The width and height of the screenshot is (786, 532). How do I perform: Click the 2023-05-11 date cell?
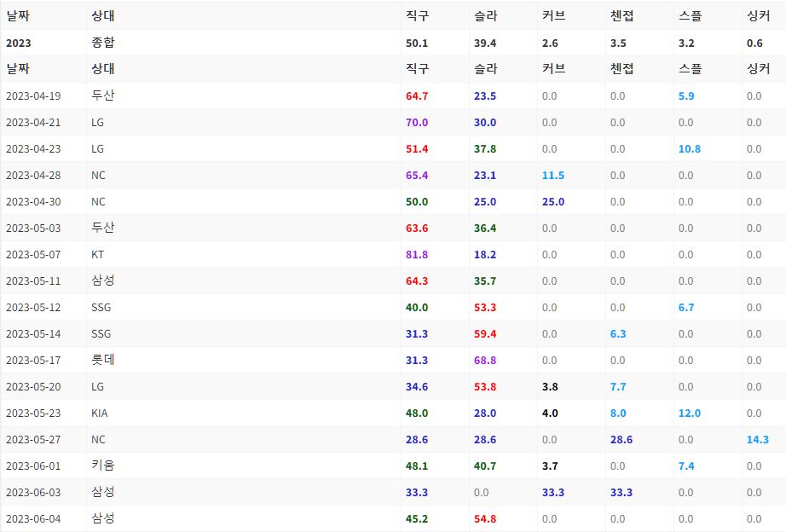(x=33, y=281)
